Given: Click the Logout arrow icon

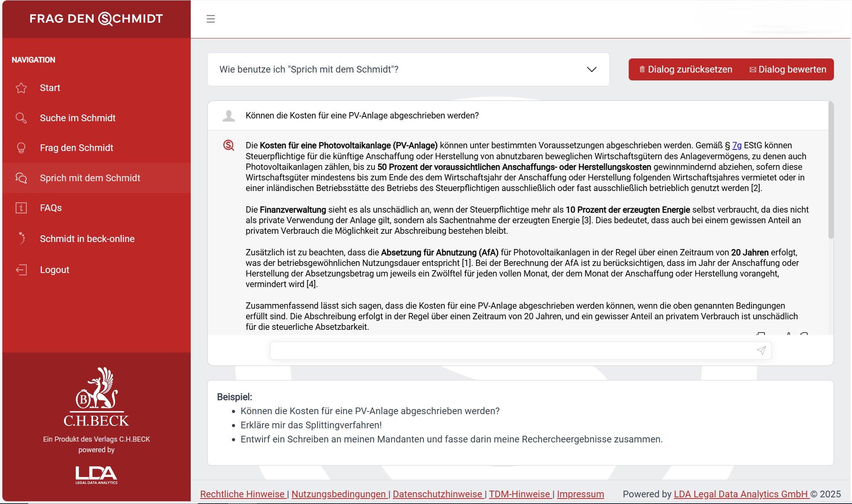Looking at the screenshot, I should pyautogui.click(x=21, y=270).
